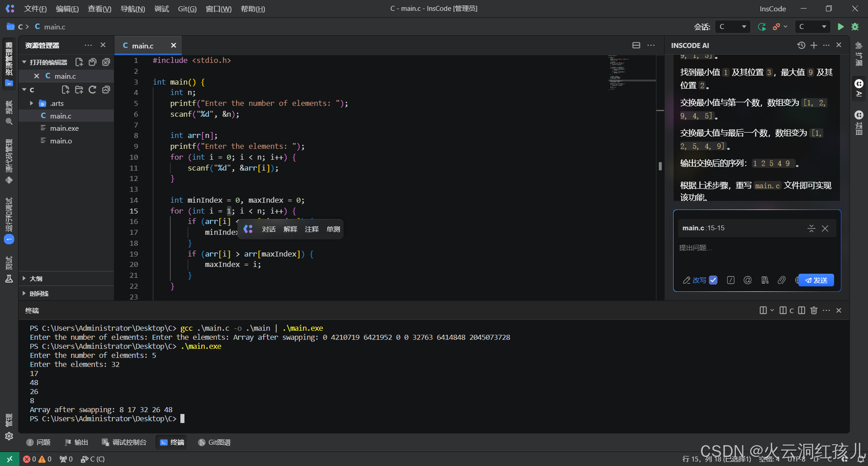Delete terminal with the trash icon
868x466 pixels.
[814, 310]
